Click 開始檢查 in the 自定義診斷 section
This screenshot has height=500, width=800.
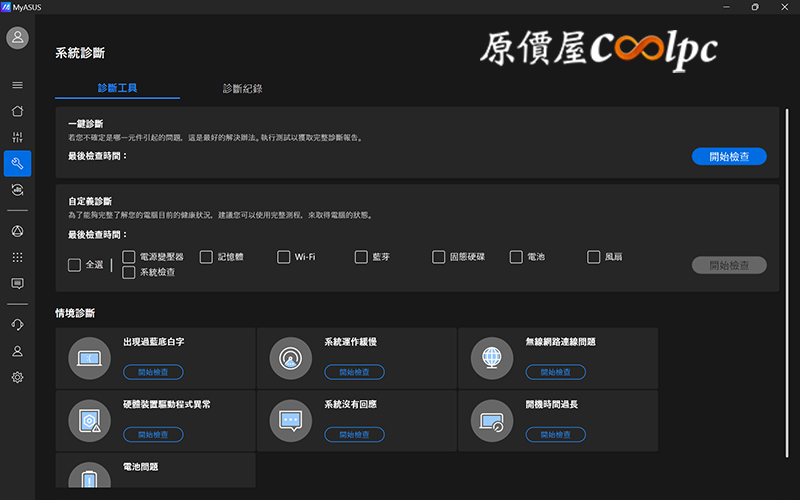(729, 265)
